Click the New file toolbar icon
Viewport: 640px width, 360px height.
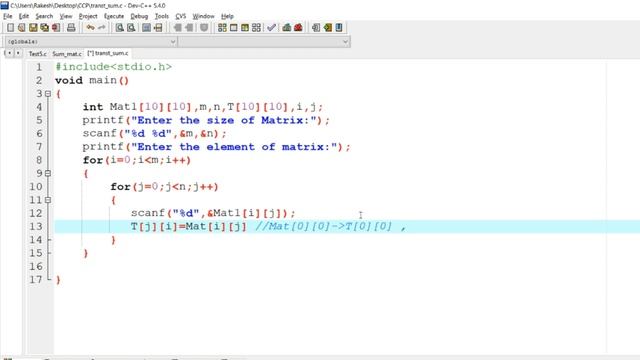(11, 28)
